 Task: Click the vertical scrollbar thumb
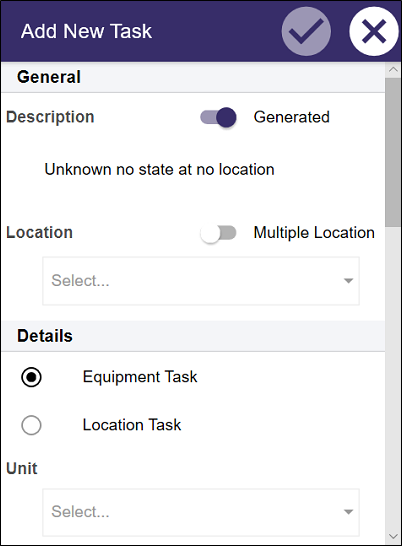[393, 152]
